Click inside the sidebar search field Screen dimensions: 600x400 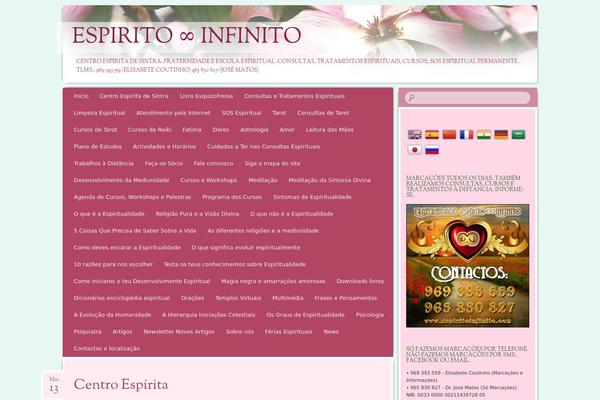click(468, 98)
